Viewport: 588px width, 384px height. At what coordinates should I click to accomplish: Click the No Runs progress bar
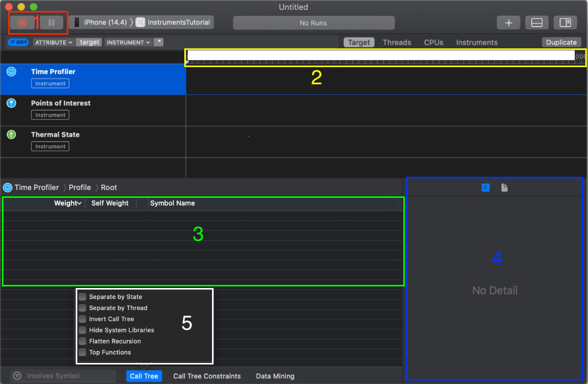coord(314,23)
